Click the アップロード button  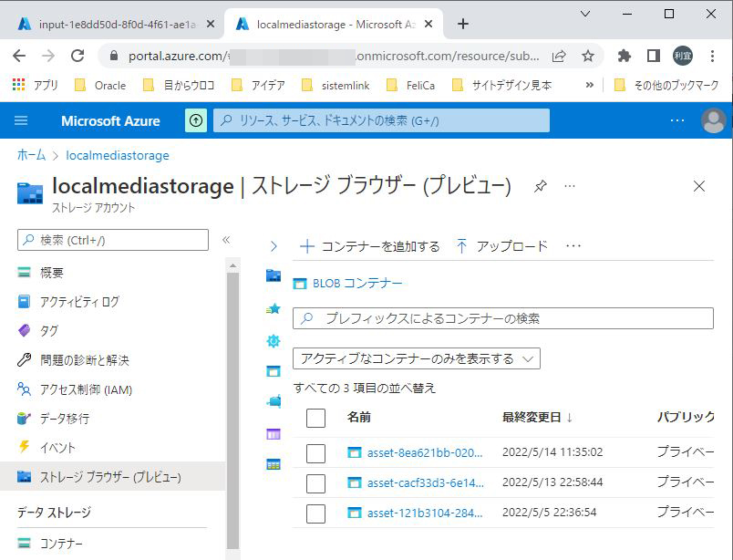(501, 246)
